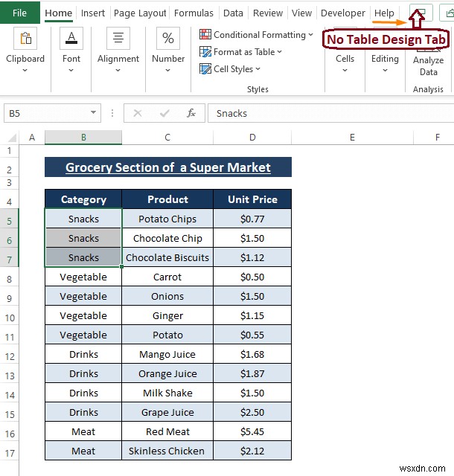This screenshot has width=454, height=476.
Task: Select column B header
Action: tap(83, 138)
